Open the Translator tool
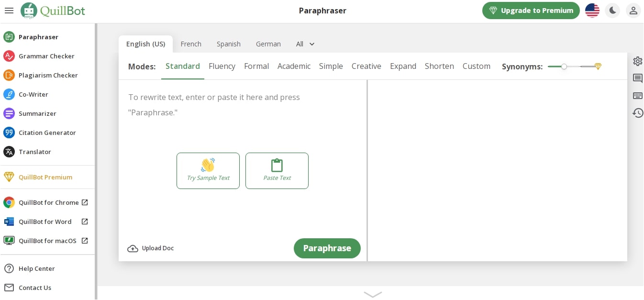 pos(34,152)
